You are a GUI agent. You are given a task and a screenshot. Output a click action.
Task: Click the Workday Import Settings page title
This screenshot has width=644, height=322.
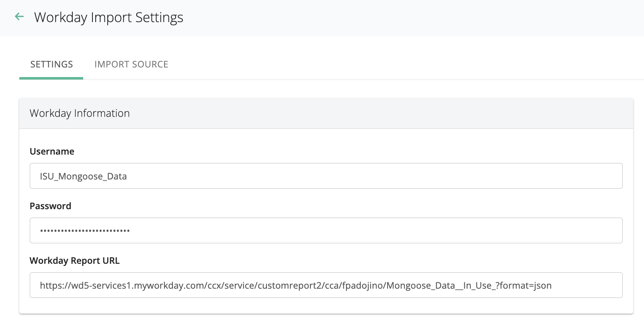[x=109, y=17]
